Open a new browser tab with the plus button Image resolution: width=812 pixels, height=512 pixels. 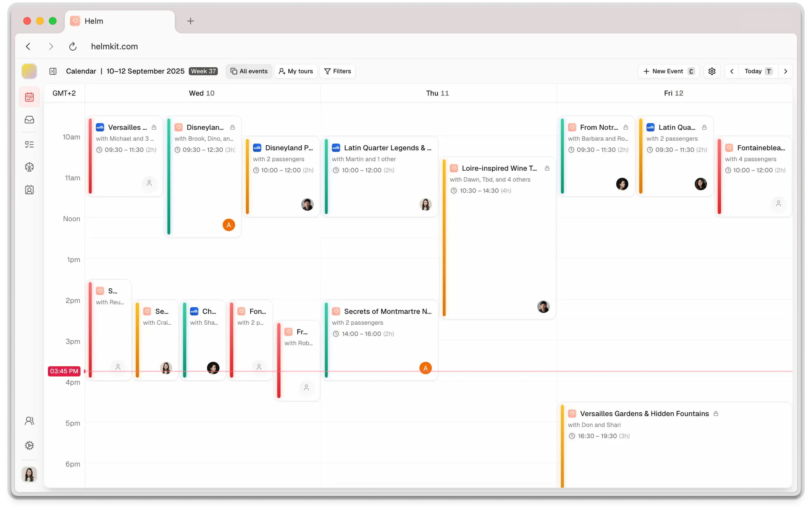click(191, 21)
